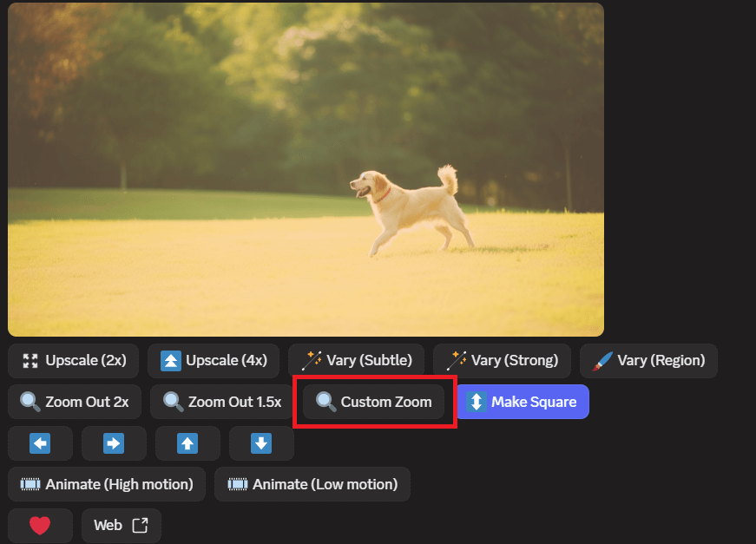Image resolution: width=756 pixels, height=544 pixels.
Task: Open the Custom Zoom dialog
Action: point(374,402)
